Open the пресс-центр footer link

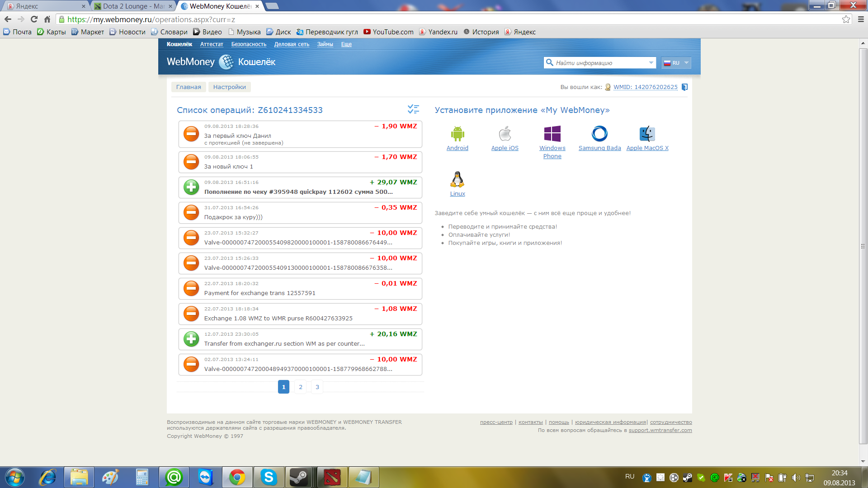tap(496, 422)
